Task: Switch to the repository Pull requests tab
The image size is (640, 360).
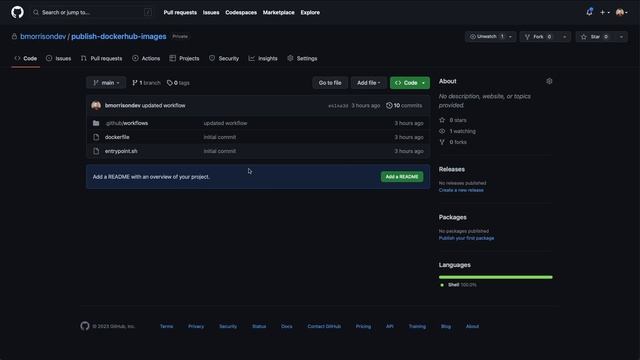Action: pos(101,58)
